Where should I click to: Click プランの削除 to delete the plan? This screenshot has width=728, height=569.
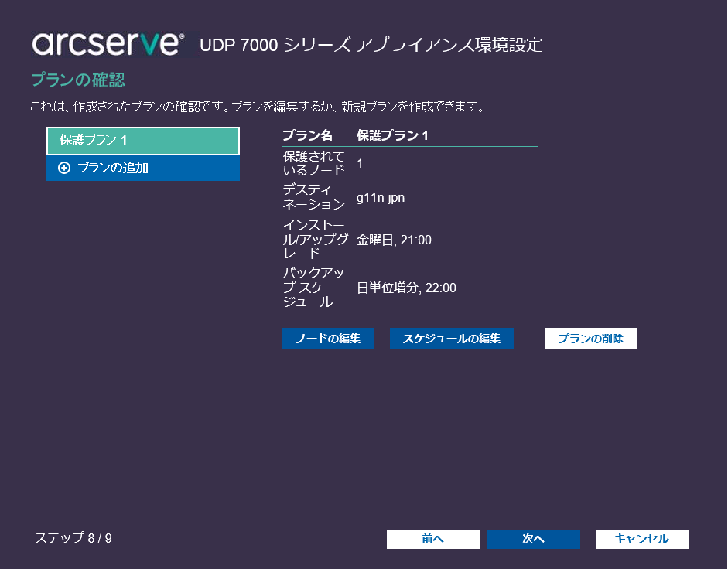pos(591,338)
